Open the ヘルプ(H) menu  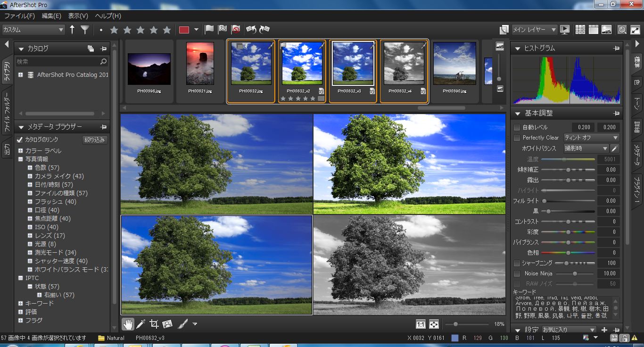108,16
